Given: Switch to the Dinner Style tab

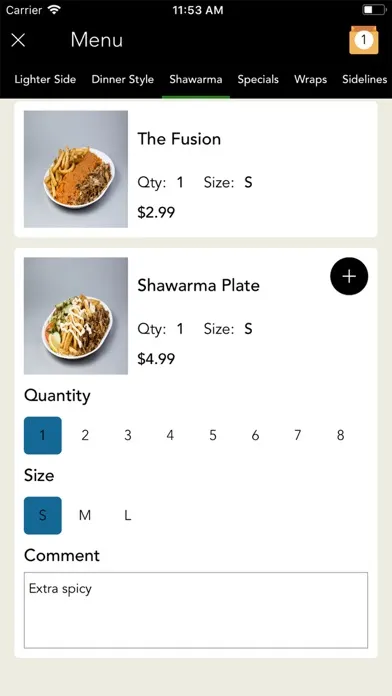Looking at the screenshot, I should pos(123,79).
